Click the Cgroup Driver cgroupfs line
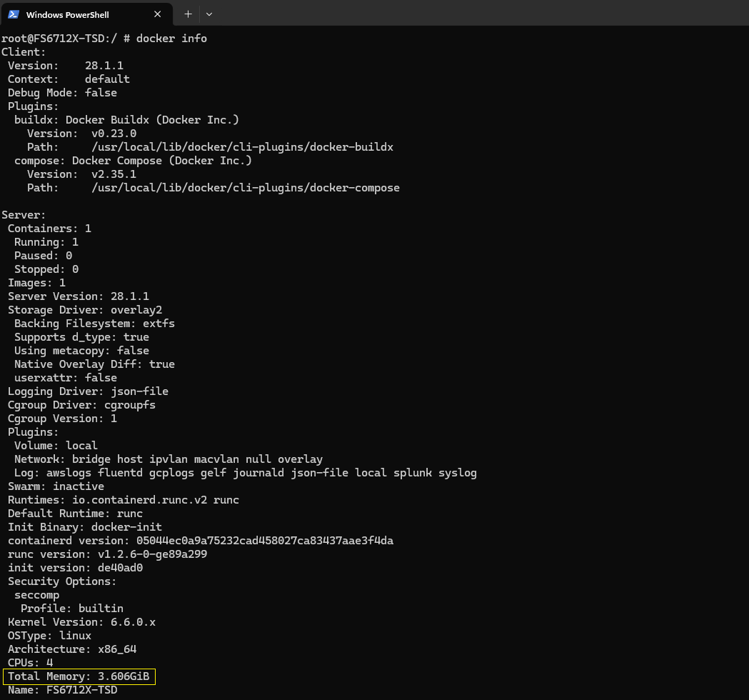The image size is (749, 700). coord(81,405)
